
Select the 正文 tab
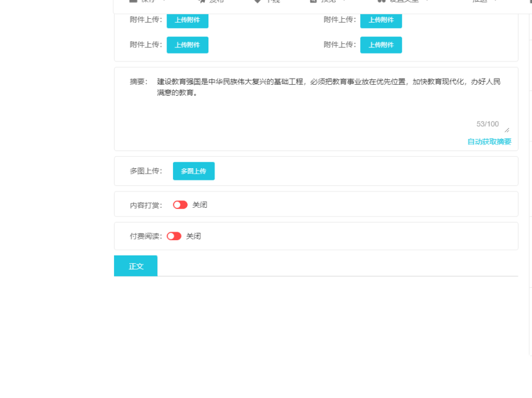136,266
